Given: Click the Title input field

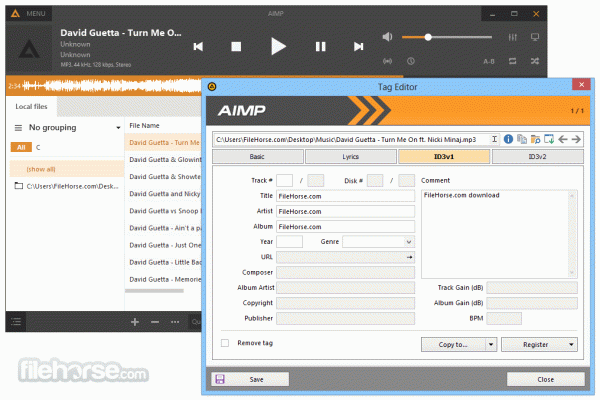Looking at the screenshot, I should [x=346, y=196].
